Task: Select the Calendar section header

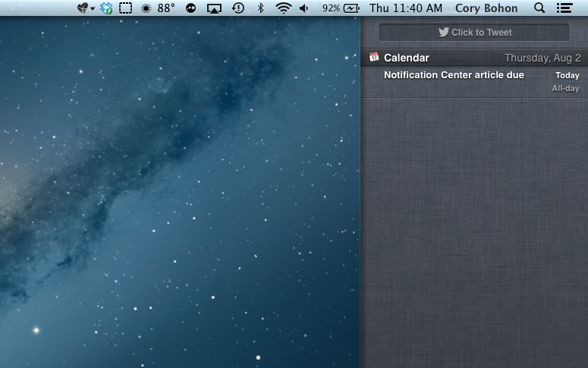Action: pos(407,58)
